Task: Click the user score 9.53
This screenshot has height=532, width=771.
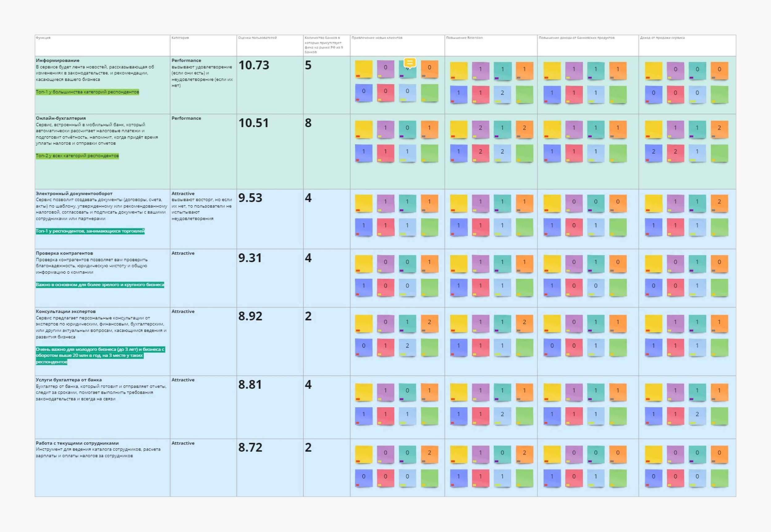Action: (x=250, y=198)
